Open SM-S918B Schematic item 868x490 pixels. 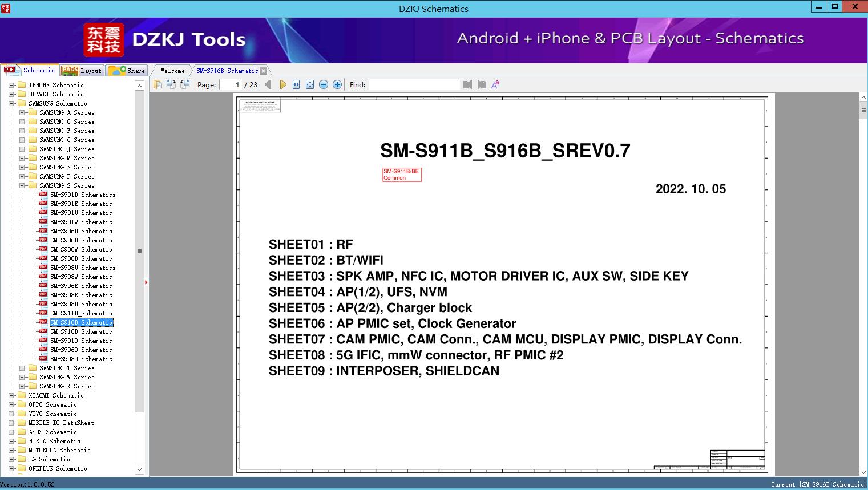coord(81,331)
